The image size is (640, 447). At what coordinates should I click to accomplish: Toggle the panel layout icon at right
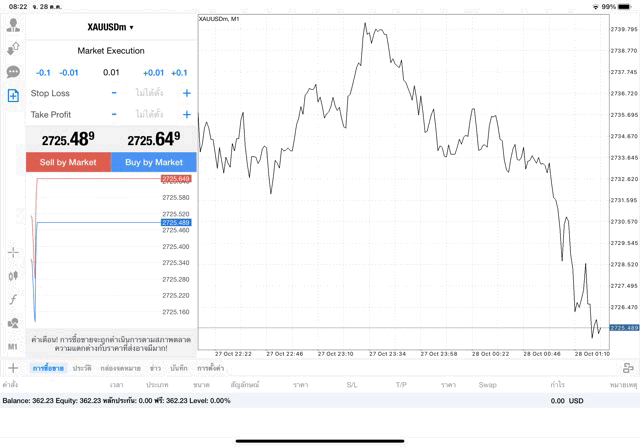point(628,368)
